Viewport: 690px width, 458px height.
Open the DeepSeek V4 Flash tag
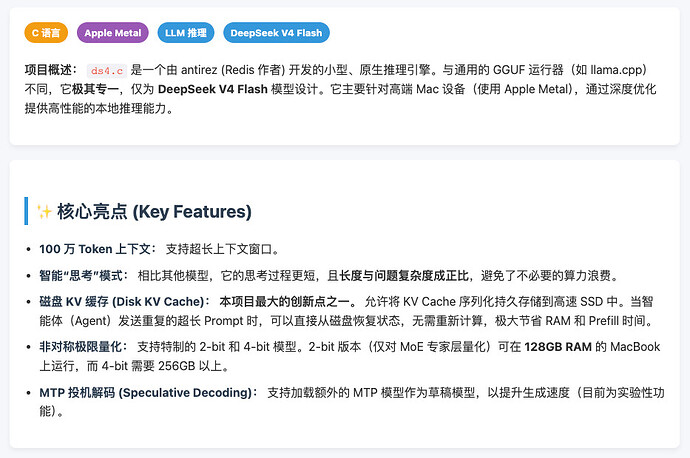(276, 33)
